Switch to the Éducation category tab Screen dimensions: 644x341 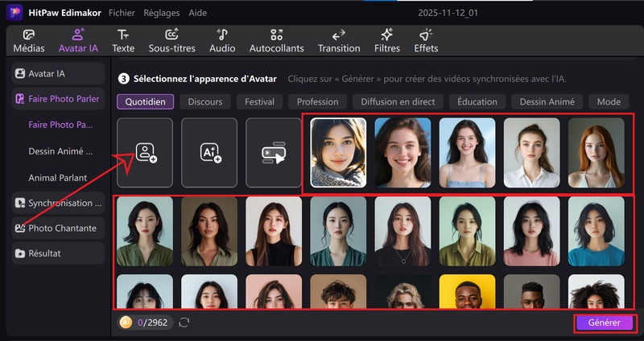(x=477, y=102)
